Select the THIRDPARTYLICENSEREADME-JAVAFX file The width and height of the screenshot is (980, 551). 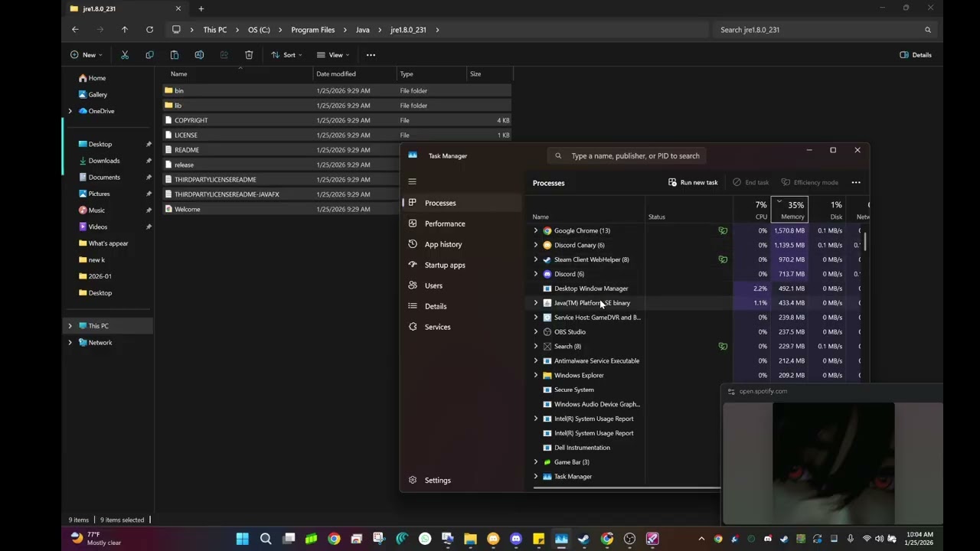[279, 194]
